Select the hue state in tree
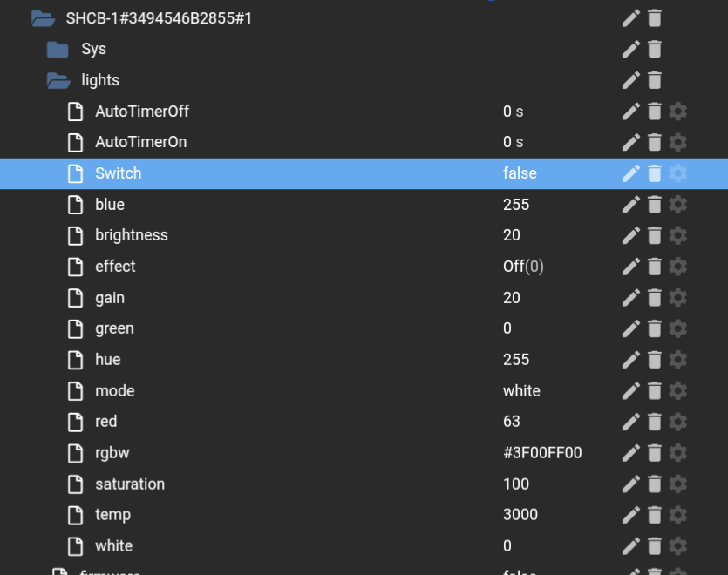The image size is (728, 575). point(108,360)
